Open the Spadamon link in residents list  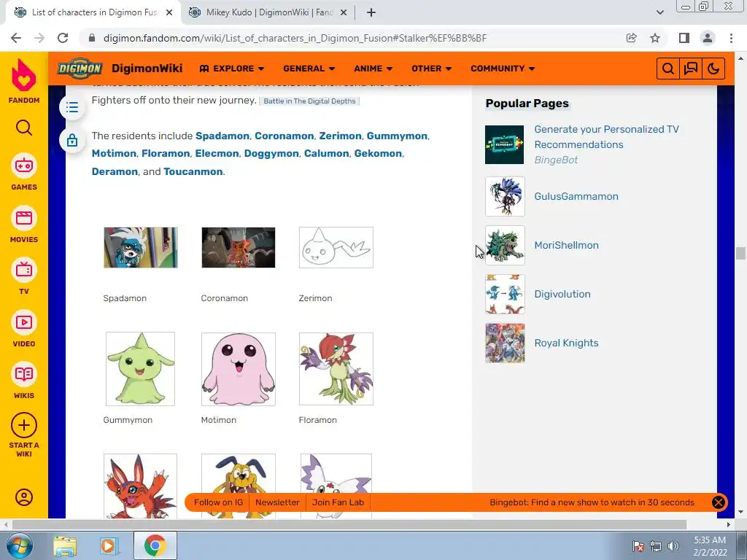pos(222,136)
